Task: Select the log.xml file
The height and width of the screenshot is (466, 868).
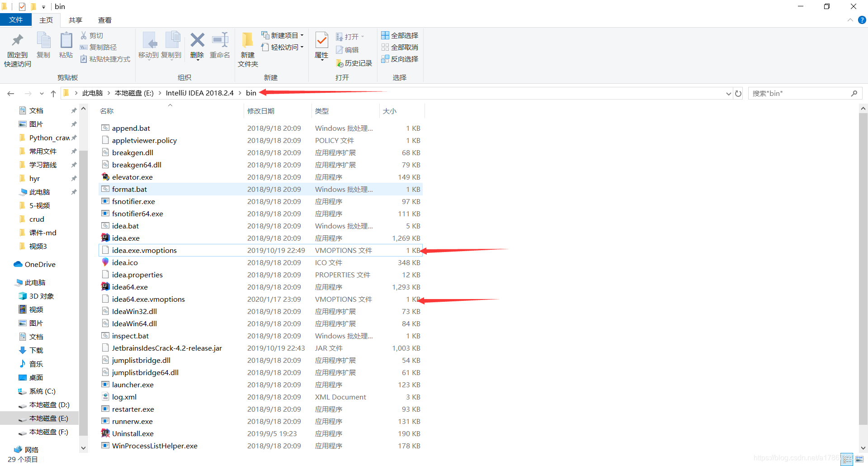Action: coord(260,397)
